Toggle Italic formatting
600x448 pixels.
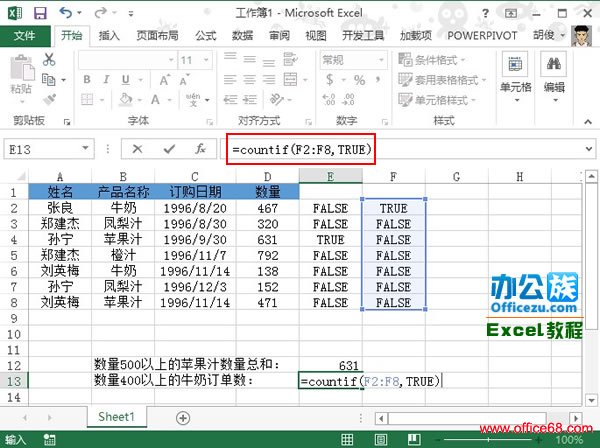106,80
